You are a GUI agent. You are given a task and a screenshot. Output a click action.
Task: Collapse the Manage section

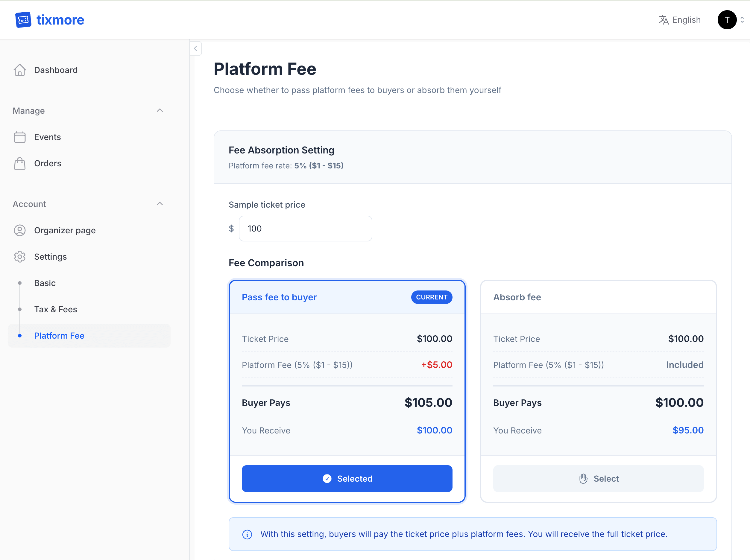pos(160,110)
